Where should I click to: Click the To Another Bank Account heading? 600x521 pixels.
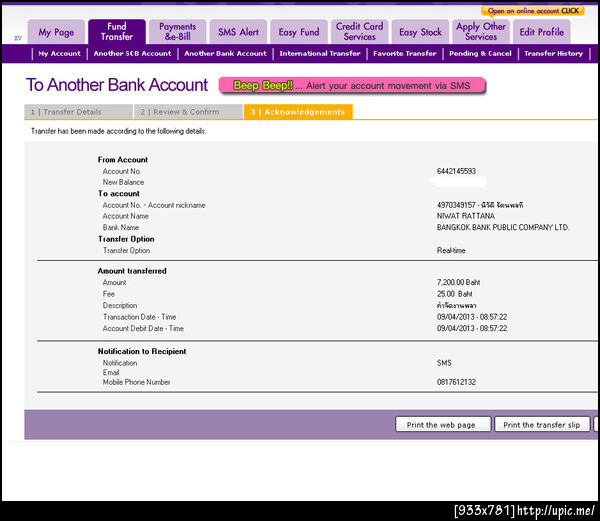coord(117,85)
